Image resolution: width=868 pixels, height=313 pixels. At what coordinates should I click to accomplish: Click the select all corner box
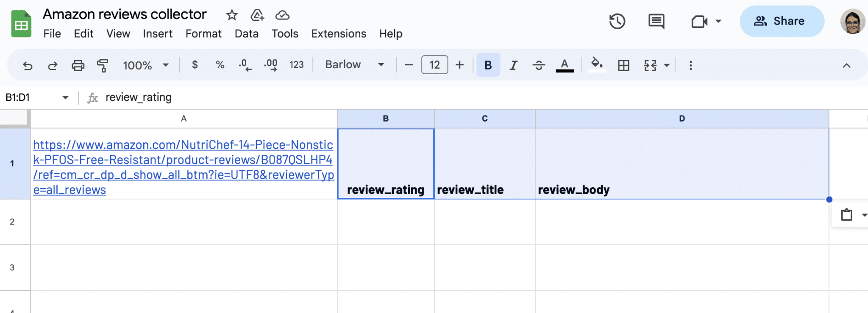pyautogui.click(x=15, y=119)
